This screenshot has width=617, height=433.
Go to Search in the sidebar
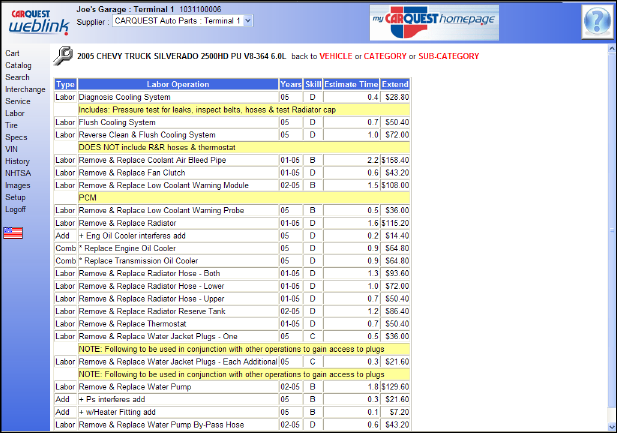click(x=17, y=77)
